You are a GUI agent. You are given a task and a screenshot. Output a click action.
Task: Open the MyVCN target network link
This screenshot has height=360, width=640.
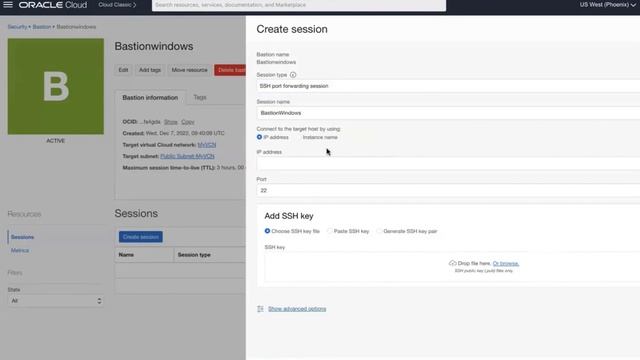click(x=207, y=145)
